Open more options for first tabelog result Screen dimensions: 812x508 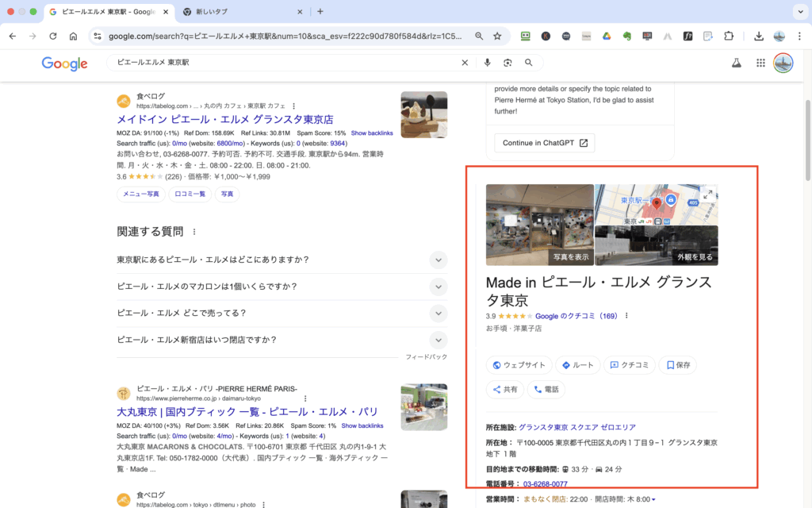click(x=293, y=106)
